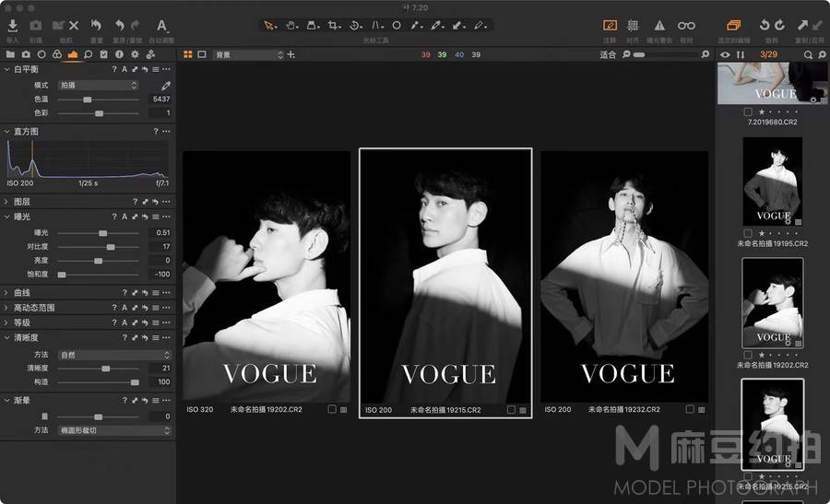Tick the checkbox under image 19202.CR2 in viewer

click(x=332, y=409)
